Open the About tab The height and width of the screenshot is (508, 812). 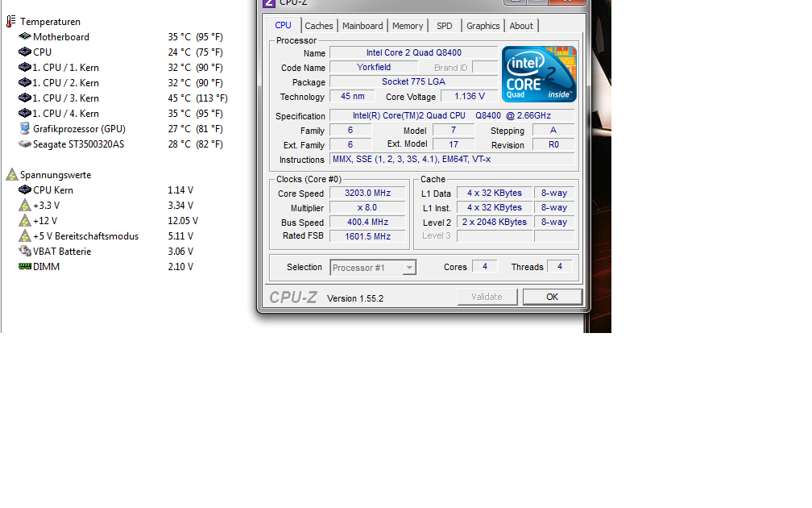pyautogui.click(x=521, y=26)
